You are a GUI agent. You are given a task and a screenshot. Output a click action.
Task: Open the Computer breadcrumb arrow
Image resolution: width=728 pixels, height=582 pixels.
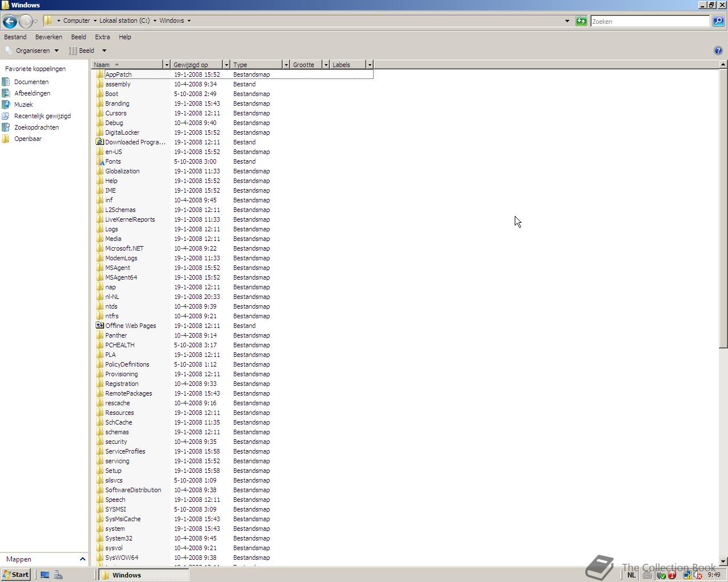pyautogui.click(x=95, y=21)
